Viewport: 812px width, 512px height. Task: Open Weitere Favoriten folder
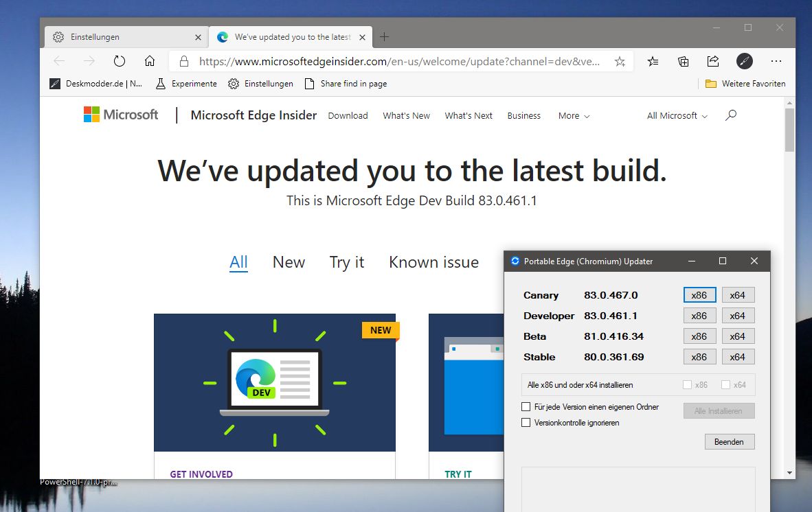[x=745, y=84]
